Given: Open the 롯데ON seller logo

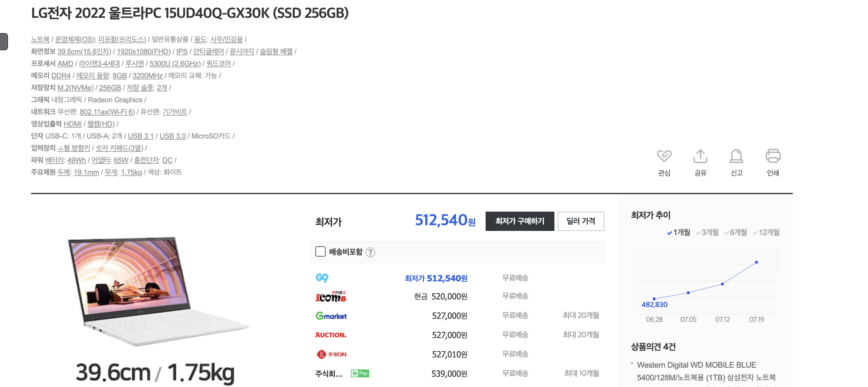Looking at the screenshot, I should [332, 354].
